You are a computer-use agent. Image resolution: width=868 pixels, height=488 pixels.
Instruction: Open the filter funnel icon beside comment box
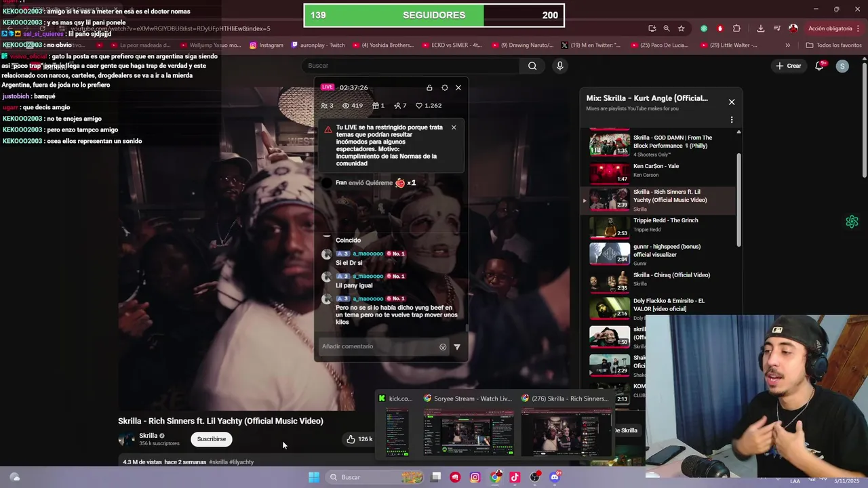tap(457, 346)
